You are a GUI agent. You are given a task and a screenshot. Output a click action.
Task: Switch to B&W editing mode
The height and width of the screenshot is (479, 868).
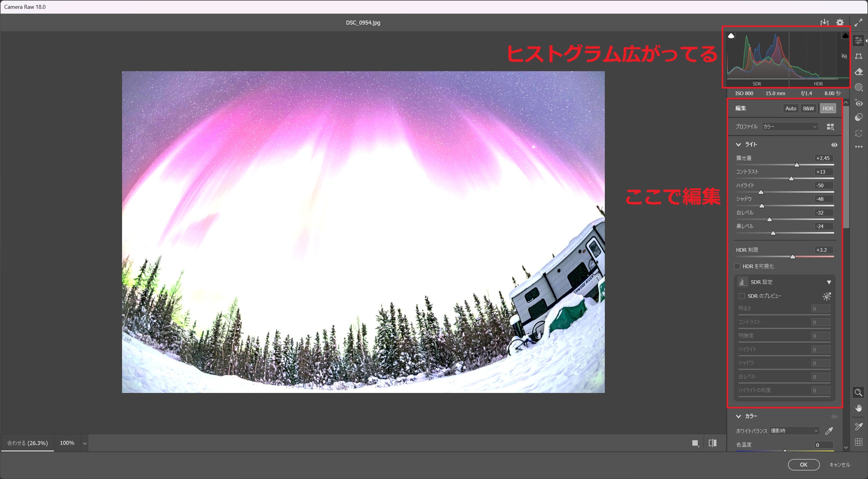point(809,108)
